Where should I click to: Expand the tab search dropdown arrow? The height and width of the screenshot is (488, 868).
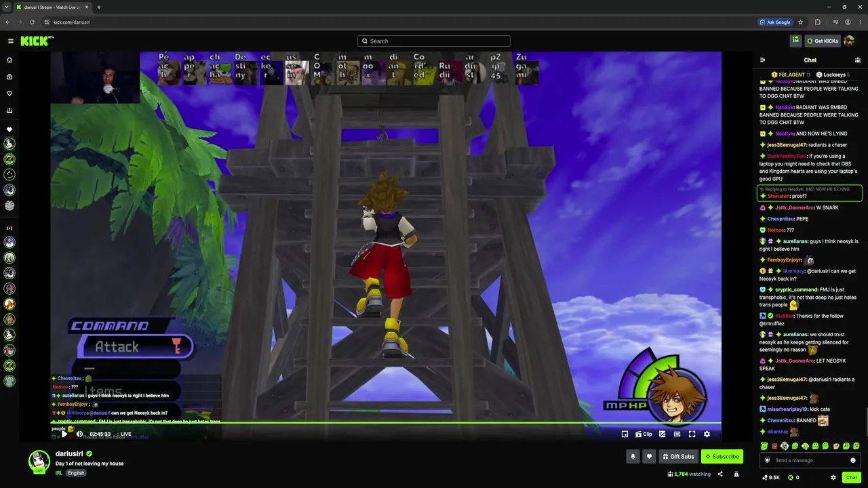tap(7, 7)
